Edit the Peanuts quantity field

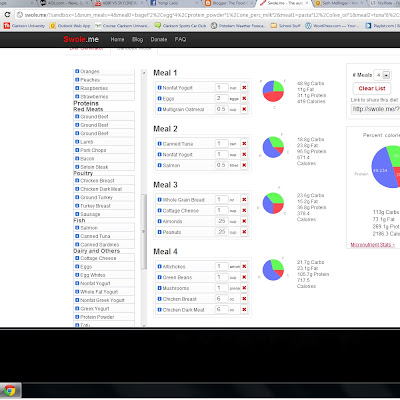click(x=221, y=232)
